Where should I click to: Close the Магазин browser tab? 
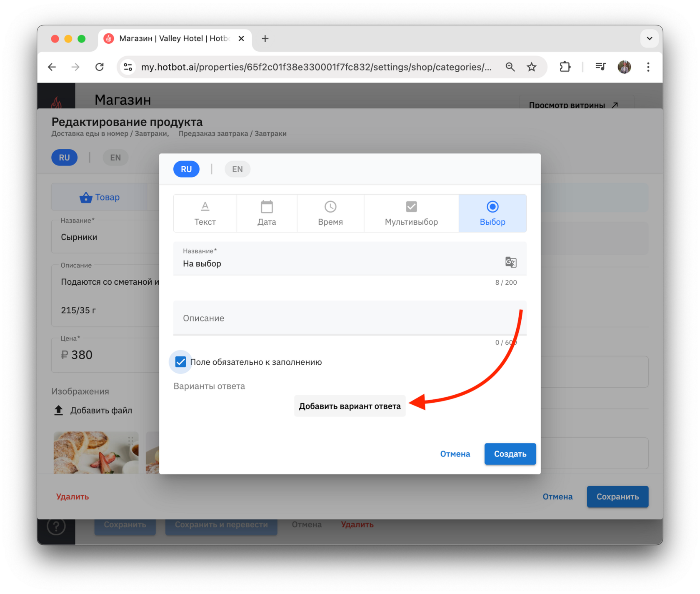[x=241, y=39]
